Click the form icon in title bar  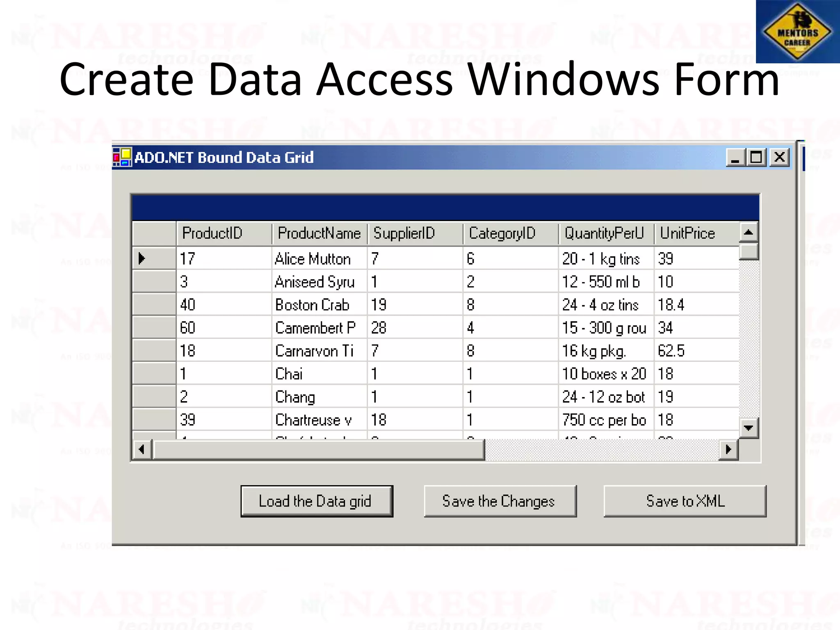[x=122, y=157]
